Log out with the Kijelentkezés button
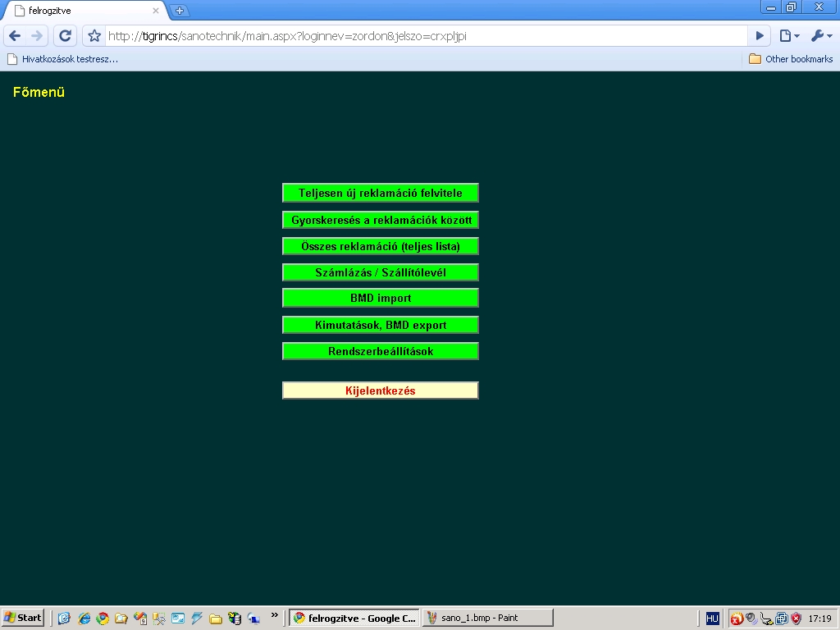Image resolution: width=840 pixels, height=630 pixels. [381, 390]
